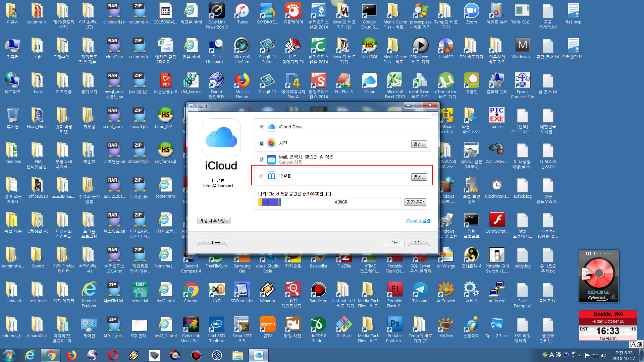The width and height of the screenshot is (644, 362).
Task: Open the 옵션 button for 사진
Action: tap(419, 144)
